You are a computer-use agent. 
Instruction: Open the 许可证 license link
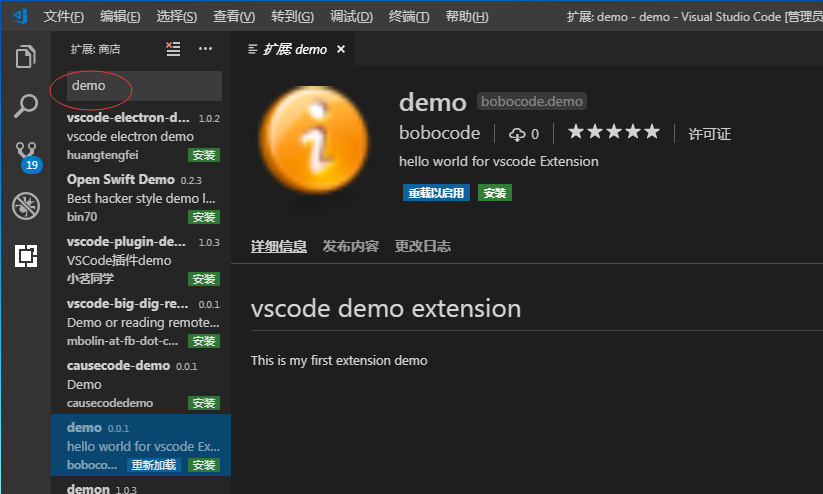coord(709,134)
